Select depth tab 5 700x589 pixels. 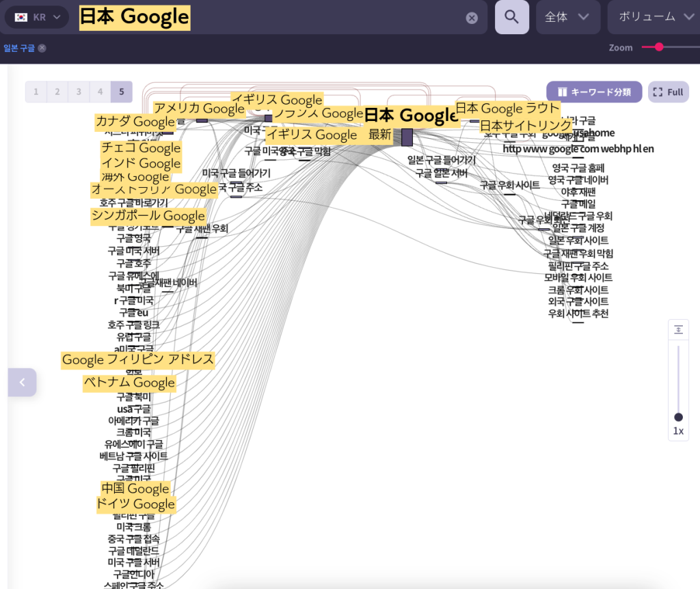(122, 92)
